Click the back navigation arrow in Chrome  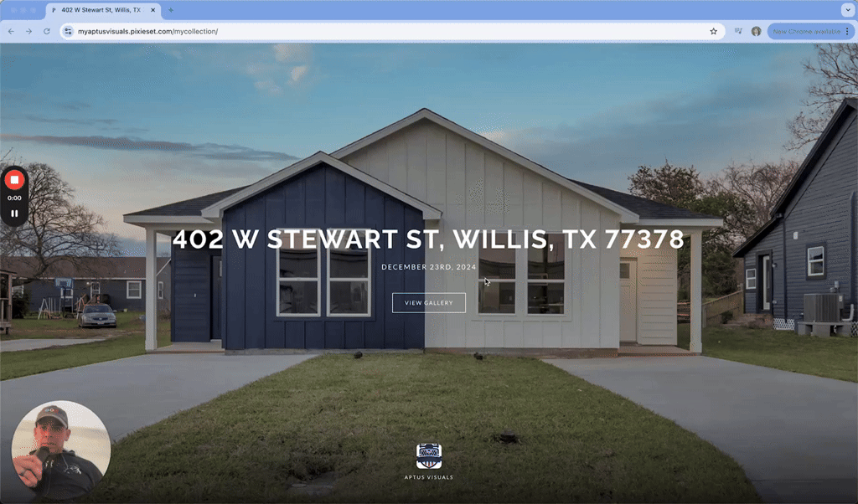click(9, 31)
